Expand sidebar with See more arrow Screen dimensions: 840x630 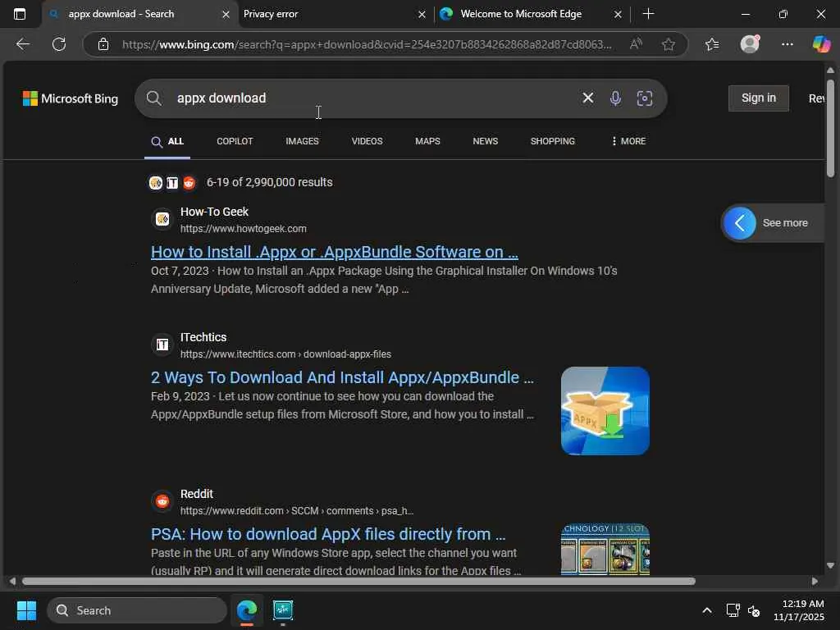coord(739,223)
